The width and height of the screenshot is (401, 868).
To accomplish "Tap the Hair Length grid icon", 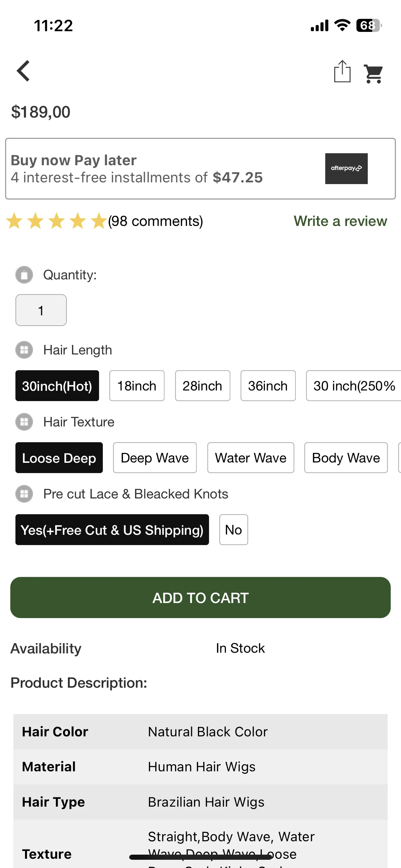I will click(24, 350).
